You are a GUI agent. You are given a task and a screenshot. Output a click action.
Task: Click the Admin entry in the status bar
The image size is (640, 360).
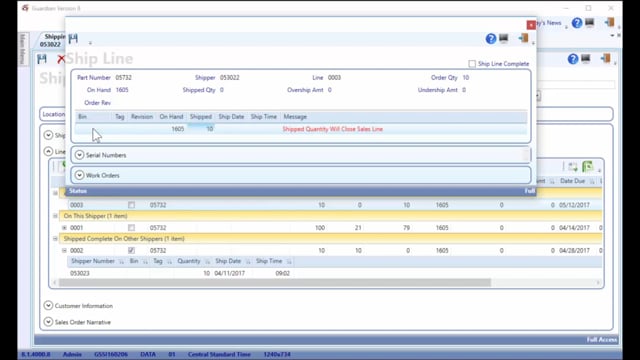click(72, 354)
